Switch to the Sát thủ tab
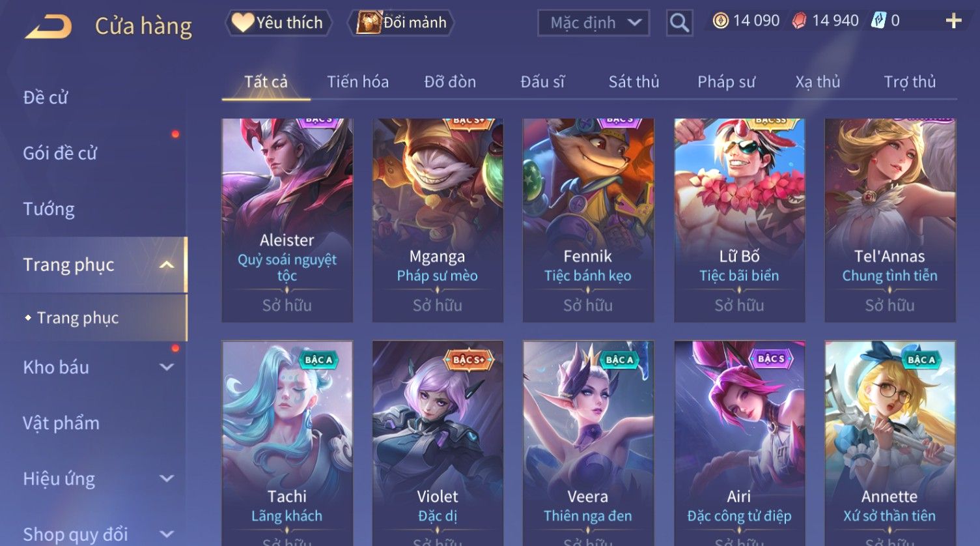980x546 pixels. click(x=634, y=82)
